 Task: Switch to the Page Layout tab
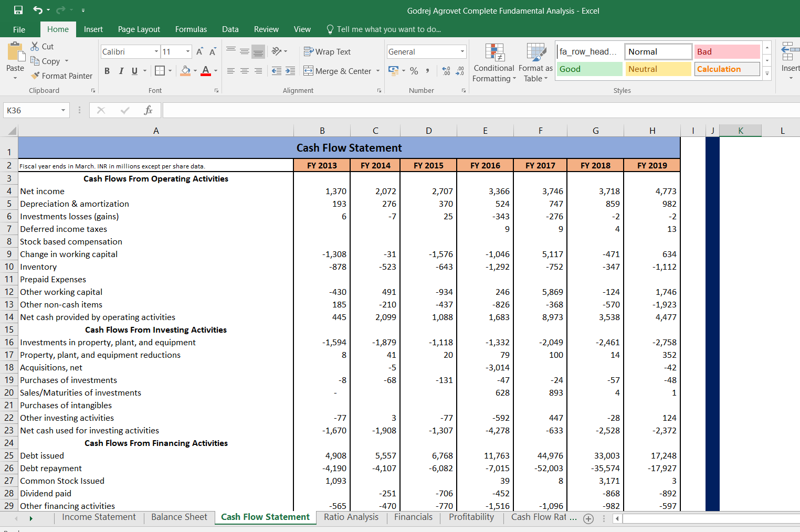tap(139, 29)
